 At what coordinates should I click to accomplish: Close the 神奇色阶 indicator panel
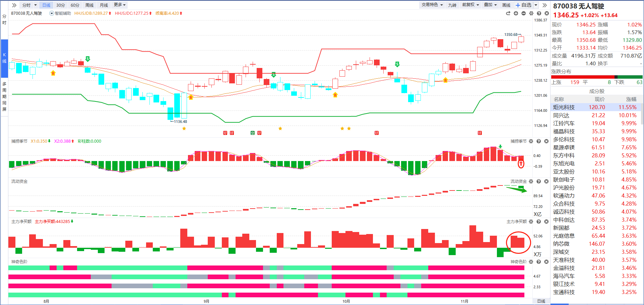coord(546,262)
